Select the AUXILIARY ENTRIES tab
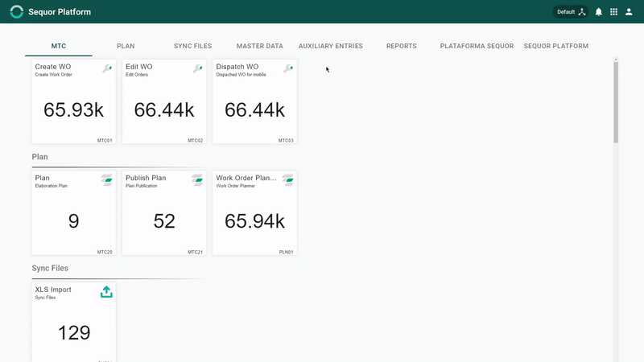 pyautogui.click(x=331, y=46)
